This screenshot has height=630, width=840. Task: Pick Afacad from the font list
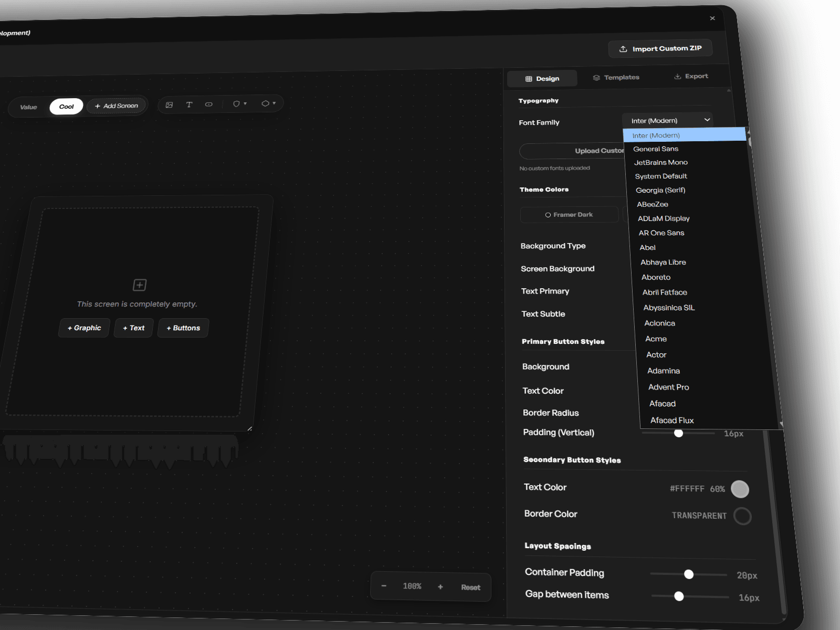(x=663, y=404)
